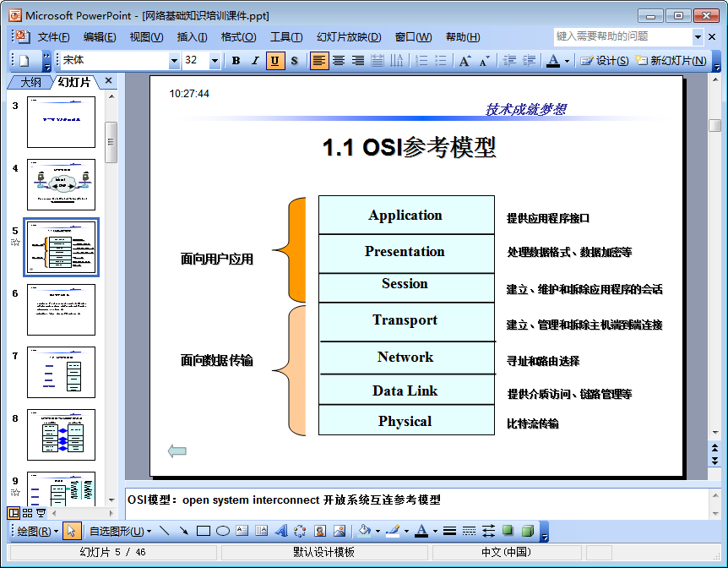Toggle Italic formatting

click(255, 61)
